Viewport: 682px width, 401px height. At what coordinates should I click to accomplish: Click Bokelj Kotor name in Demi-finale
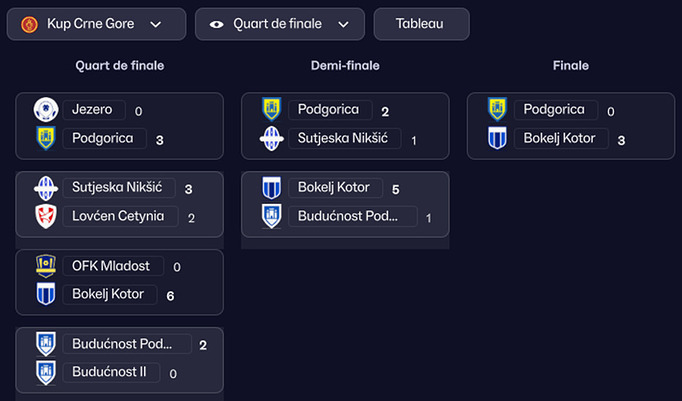[334, 188]
